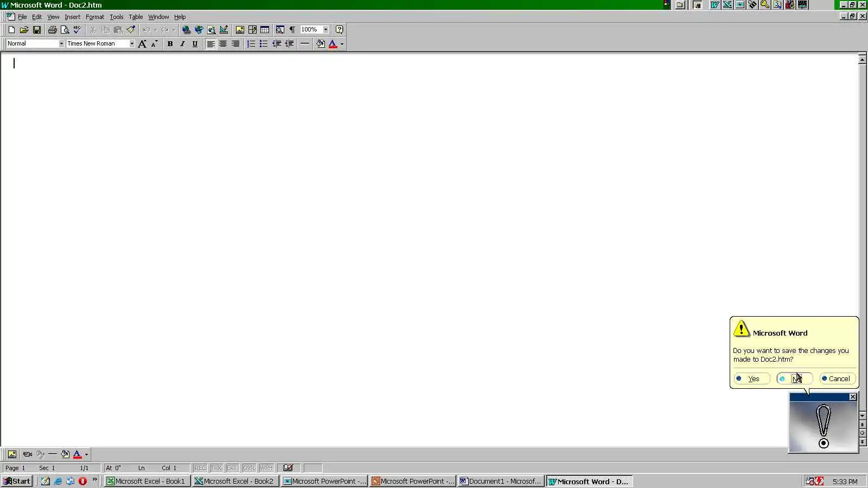Increase paragraph indent
The image size is (868, 488).
(x=289, y=44)
